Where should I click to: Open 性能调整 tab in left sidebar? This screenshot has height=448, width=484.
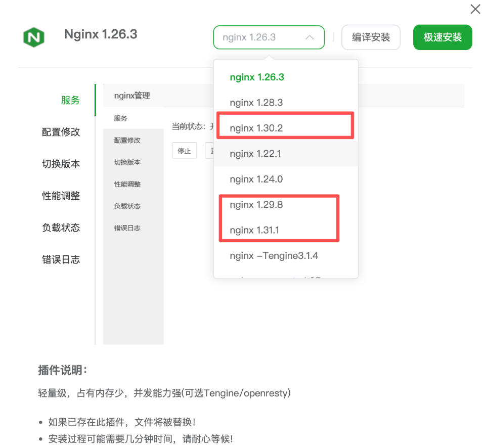(61, 196)
